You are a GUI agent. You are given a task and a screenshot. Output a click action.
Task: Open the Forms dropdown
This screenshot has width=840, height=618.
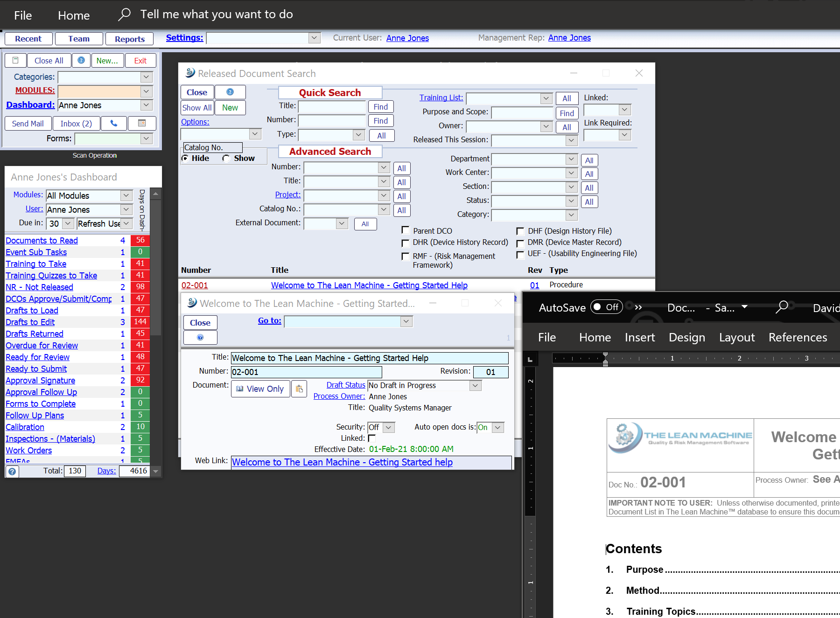147,139
